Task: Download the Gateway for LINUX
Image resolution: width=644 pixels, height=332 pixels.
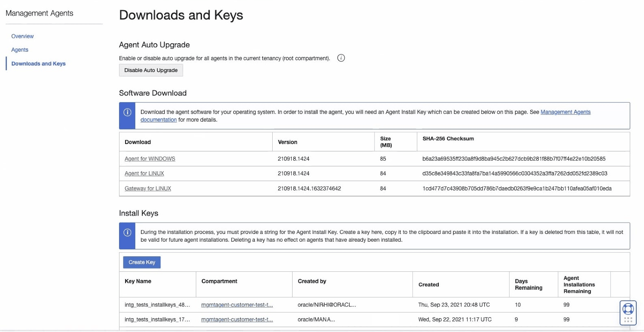Action: [x=148, y=188]
